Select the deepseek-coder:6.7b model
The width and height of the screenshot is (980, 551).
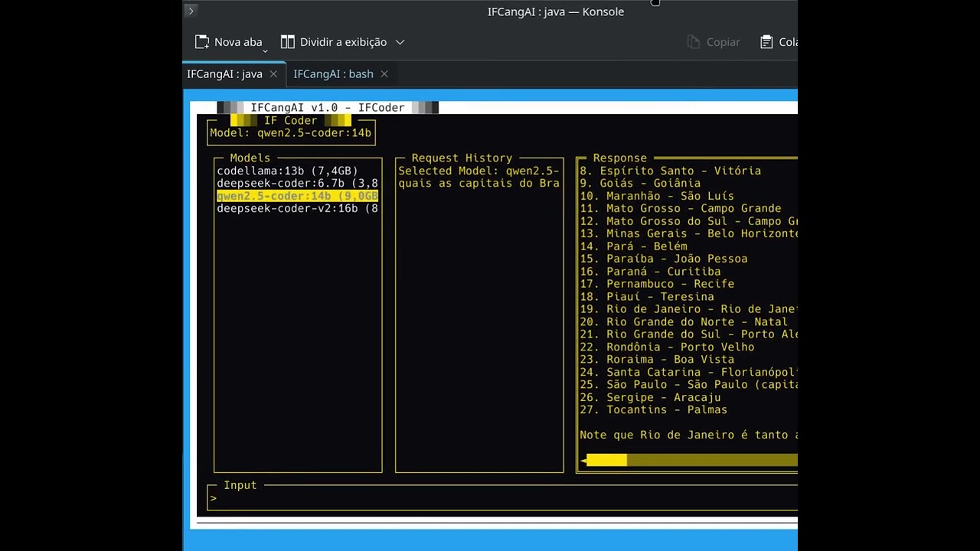coord(298,184)
